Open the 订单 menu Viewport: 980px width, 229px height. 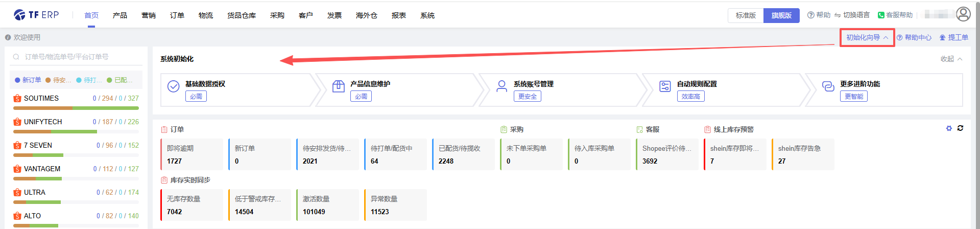(x=177, y=15)
